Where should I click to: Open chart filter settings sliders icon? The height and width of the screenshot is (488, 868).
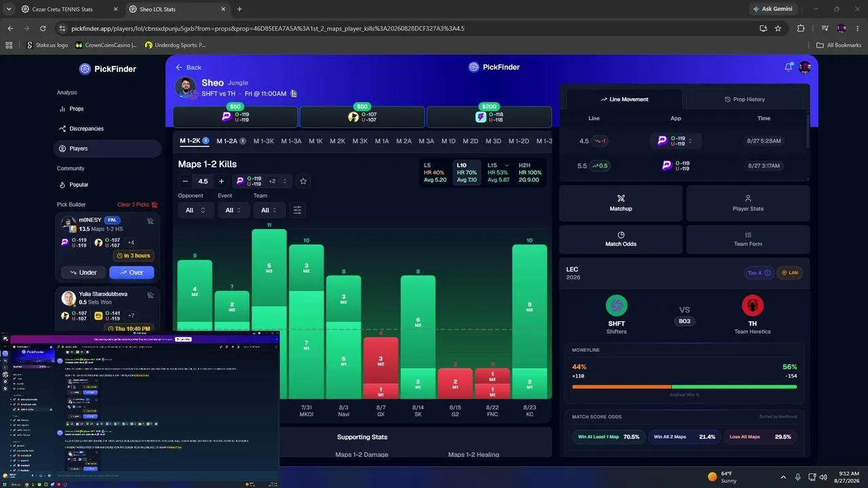coord(297,210)
